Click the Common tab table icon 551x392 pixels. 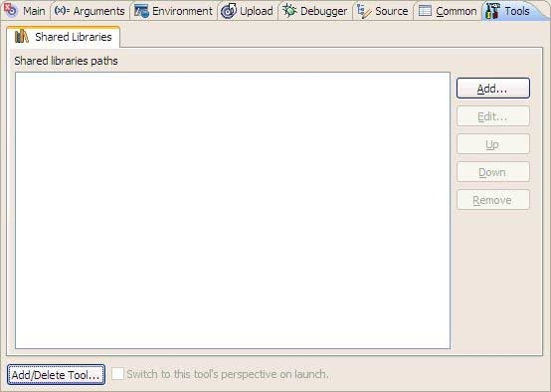tap(425, 11)
